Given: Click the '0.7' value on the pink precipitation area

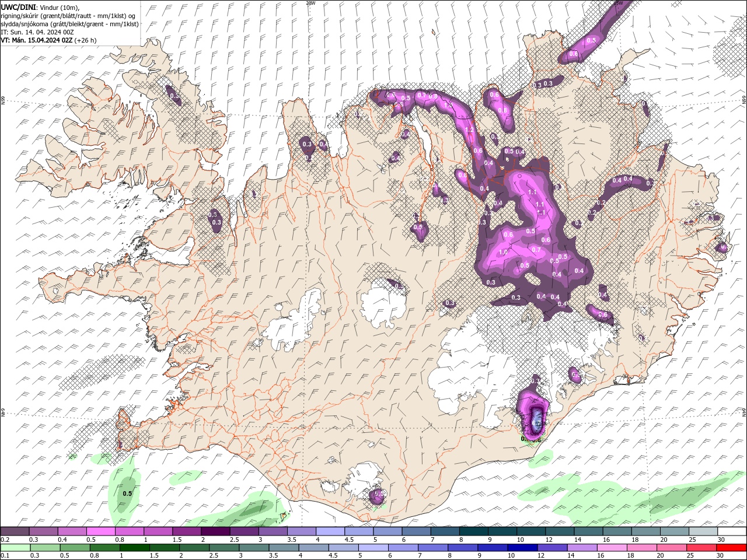Looking at the screenshot, I should (536, 250).
